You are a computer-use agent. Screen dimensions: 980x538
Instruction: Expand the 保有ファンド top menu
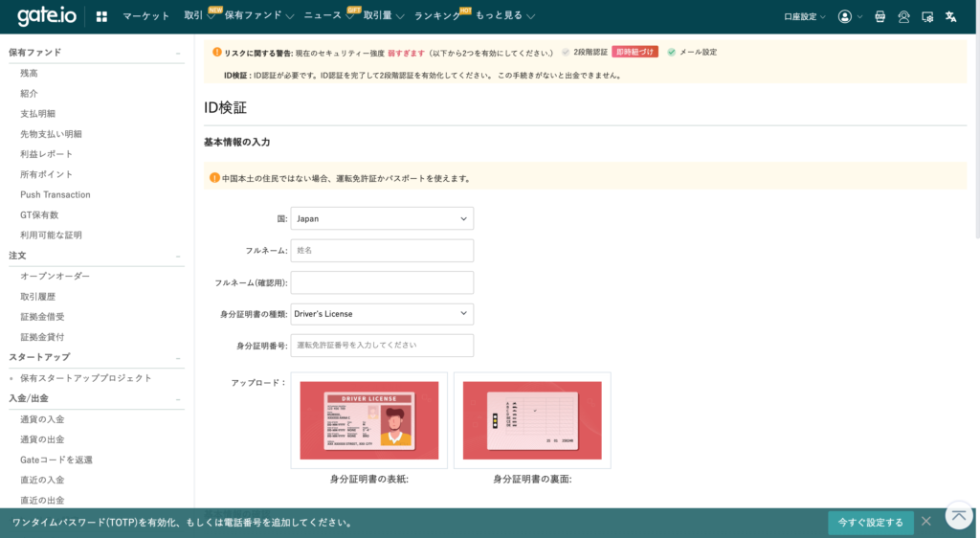point(258,15)
